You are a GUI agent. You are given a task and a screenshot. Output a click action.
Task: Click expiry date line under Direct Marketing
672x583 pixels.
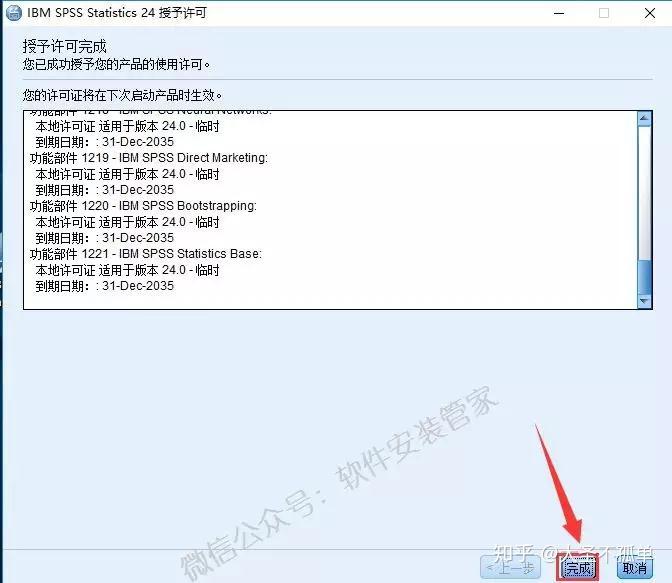pos(105,190)
